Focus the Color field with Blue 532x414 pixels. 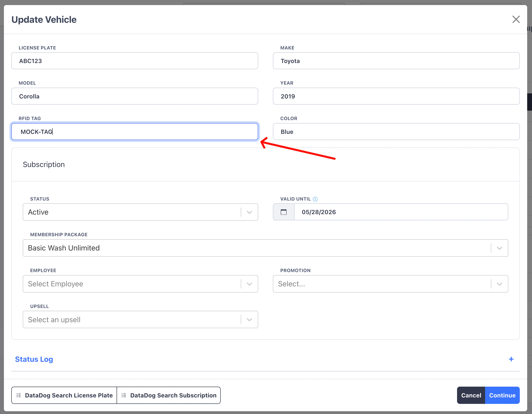coord(396,132)
